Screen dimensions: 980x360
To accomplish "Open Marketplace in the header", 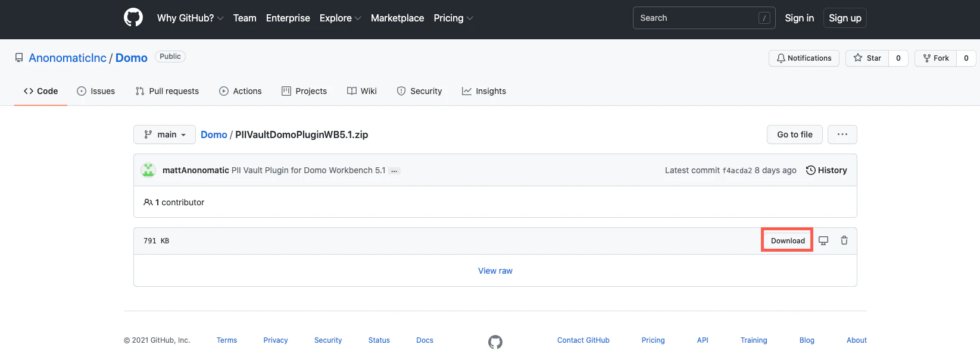I will click(x=397, y=18).
